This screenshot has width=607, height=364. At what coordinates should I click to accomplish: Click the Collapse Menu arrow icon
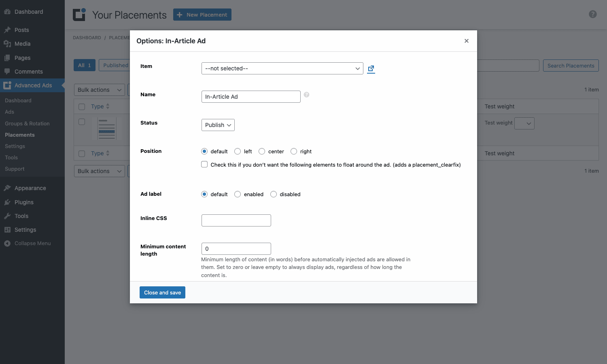(x=7, y=243)
